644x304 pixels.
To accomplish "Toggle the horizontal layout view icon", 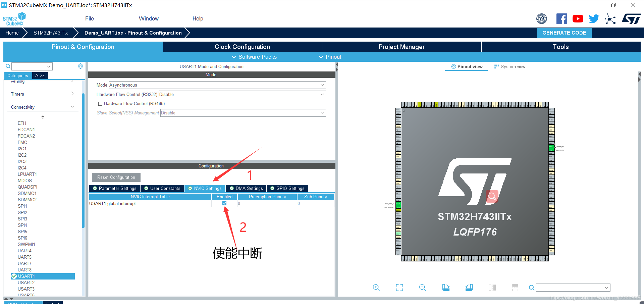I will click(515, 288).
